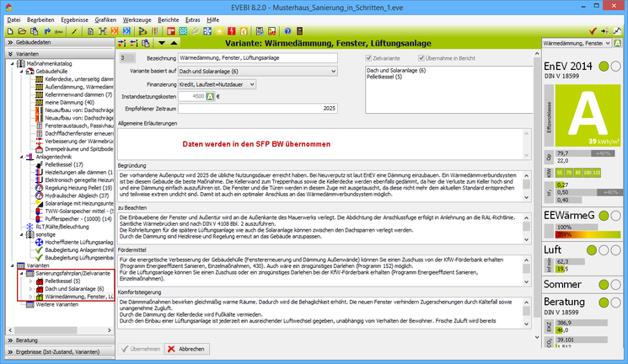Screen dimensions: 628x364
Task: Click the first red-blue arrows variant icon
Action: (x=121, y=43)
